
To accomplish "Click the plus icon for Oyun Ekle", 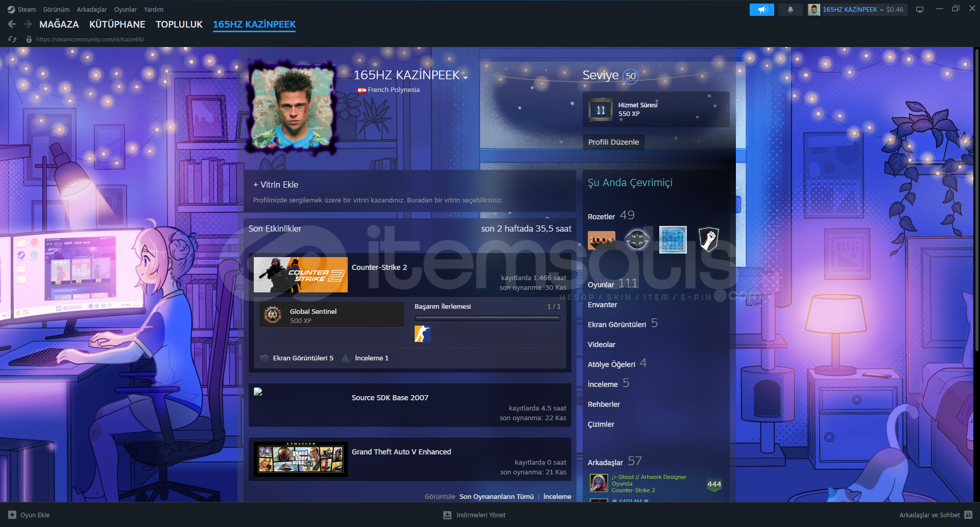I will 12,515.
